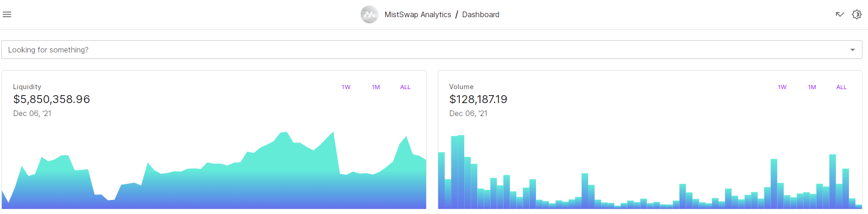Click the last bar of Volume chart

pyautogui.click(x=859, y=207)
